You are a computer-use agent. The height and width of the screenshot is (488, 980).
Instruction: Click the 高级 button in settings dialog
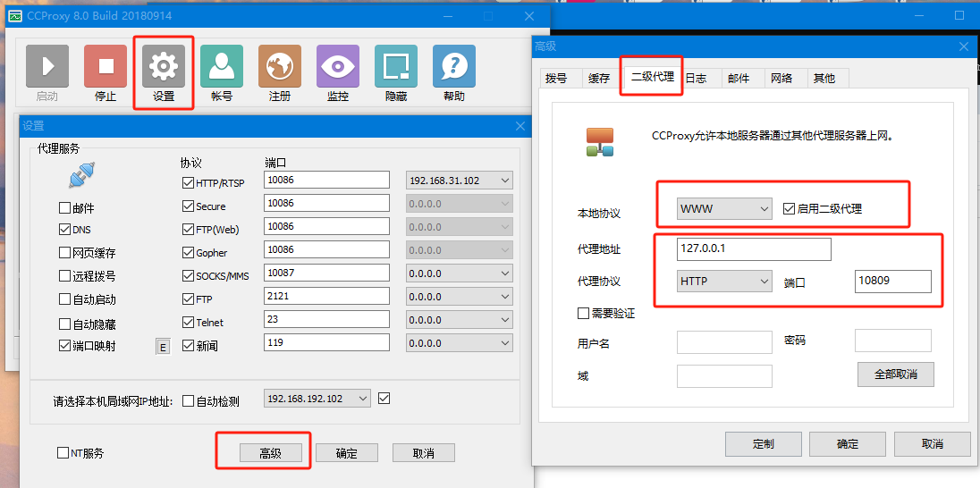pyautogui.click(x=271, y=453)
